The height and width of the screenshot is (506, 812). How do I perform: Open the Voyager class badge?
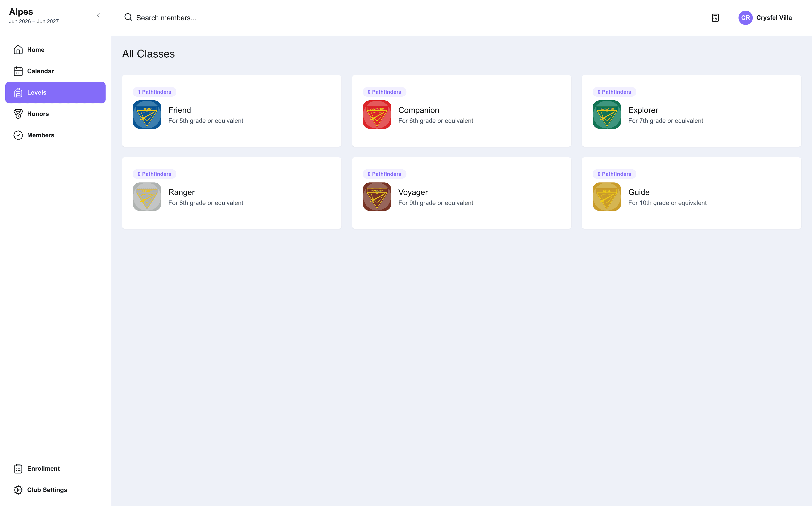(x=377, y=196)
